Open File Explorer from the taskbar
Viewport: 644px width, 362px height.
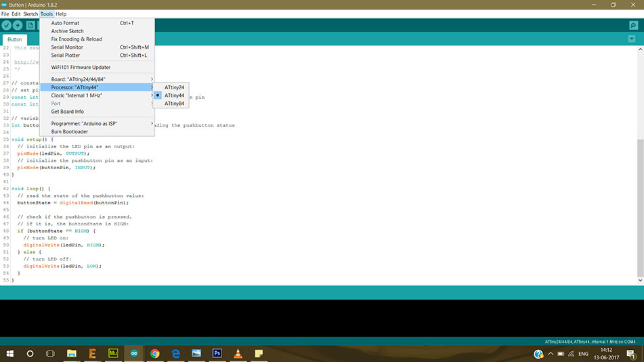pyautogui.click(x=72, y=353)
